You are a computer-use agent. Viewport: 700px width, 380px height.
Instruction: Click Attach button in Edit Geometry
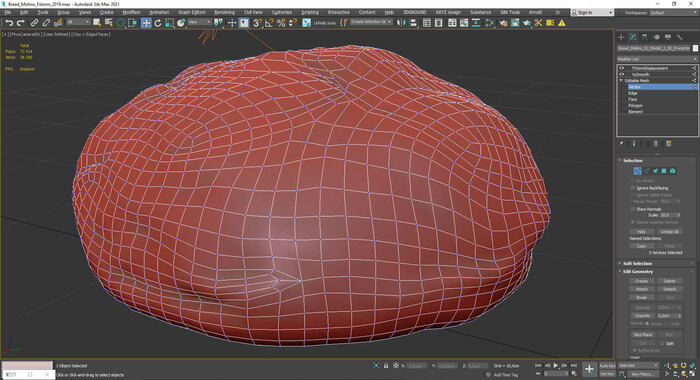pyautogui.click(x=642, y=289)
